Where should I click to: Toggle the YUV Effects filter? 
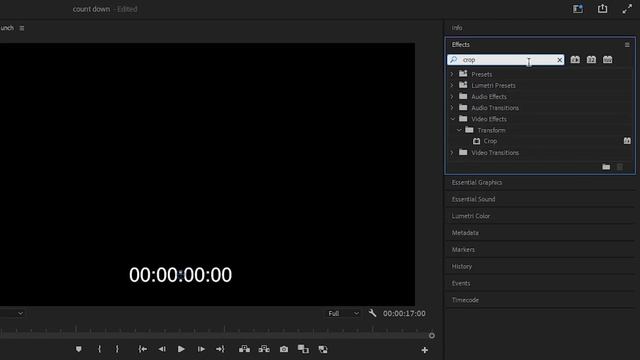(x=608, y=60)
